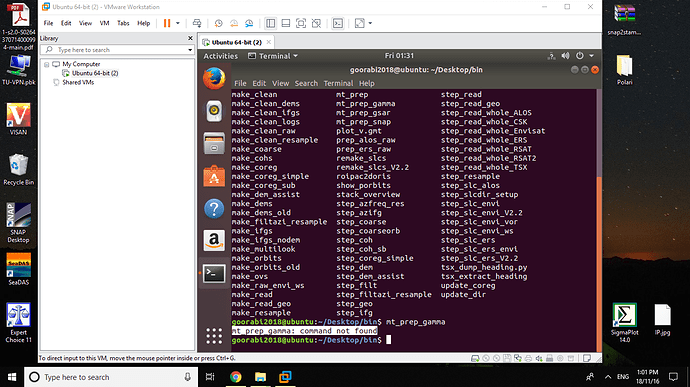Open Windows Start menu
690x387 pixels.
coord(12,377)
